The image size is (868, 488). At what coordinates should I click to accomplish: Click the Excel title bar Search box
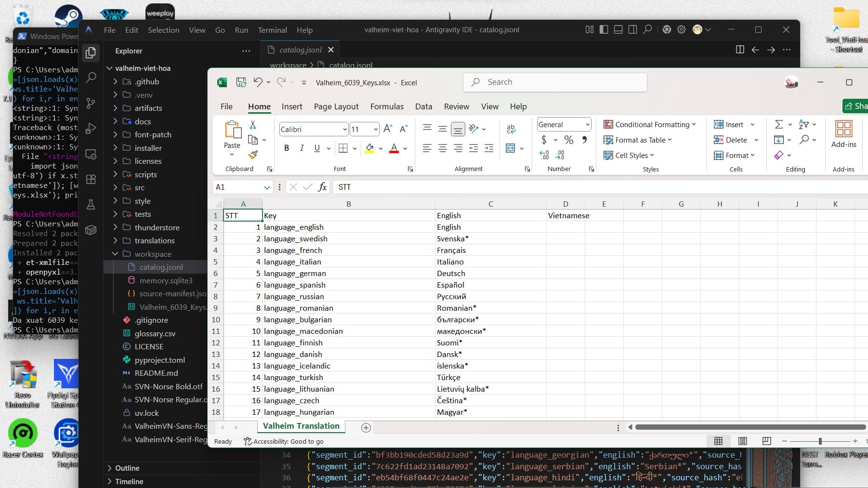click(x=555, y=82)
